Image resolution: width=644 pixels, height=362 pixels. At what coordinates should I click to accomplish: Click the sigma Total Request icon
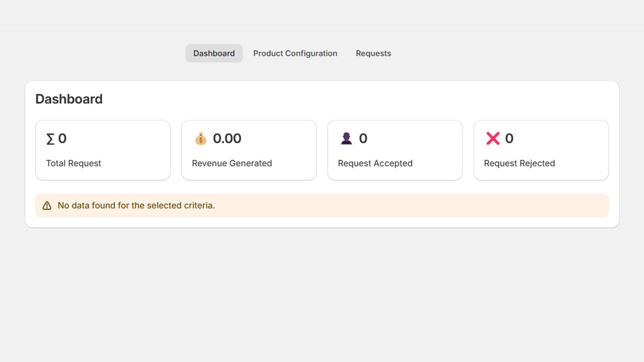point(50,139)
